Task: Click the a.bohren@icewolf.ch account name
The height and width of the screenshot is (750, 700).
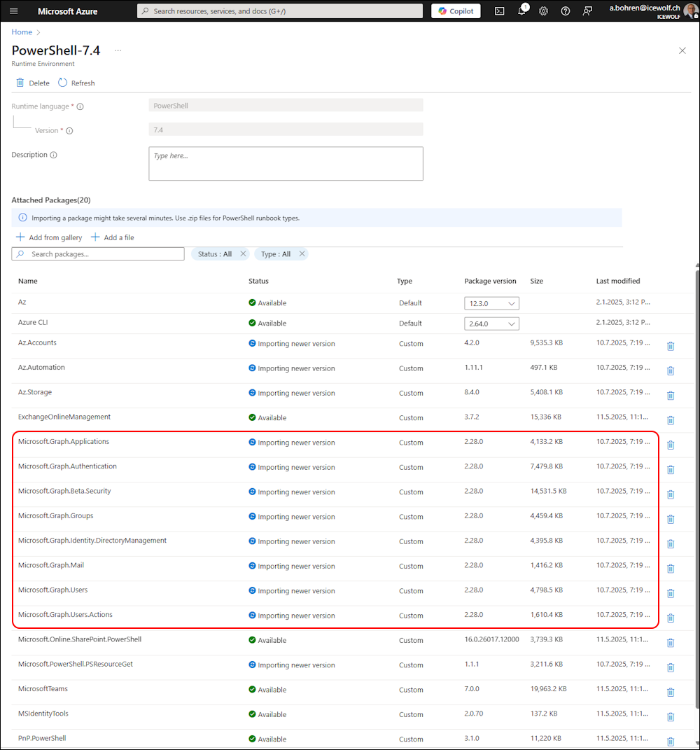Action: tap(644, 8)
